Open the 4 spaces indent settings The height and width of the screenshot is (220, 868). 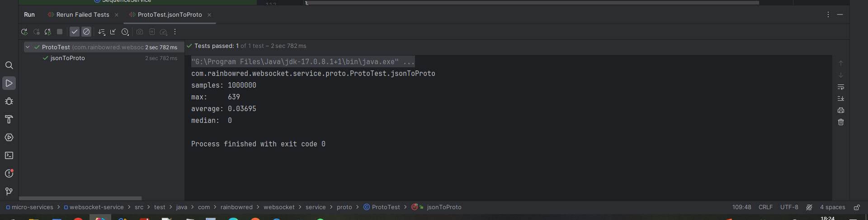pos(833,207)
